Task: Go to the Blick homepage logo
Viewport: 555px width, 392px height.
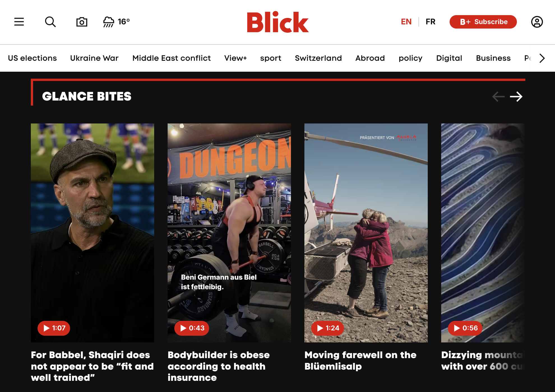Action: click(x=278, y=22)
